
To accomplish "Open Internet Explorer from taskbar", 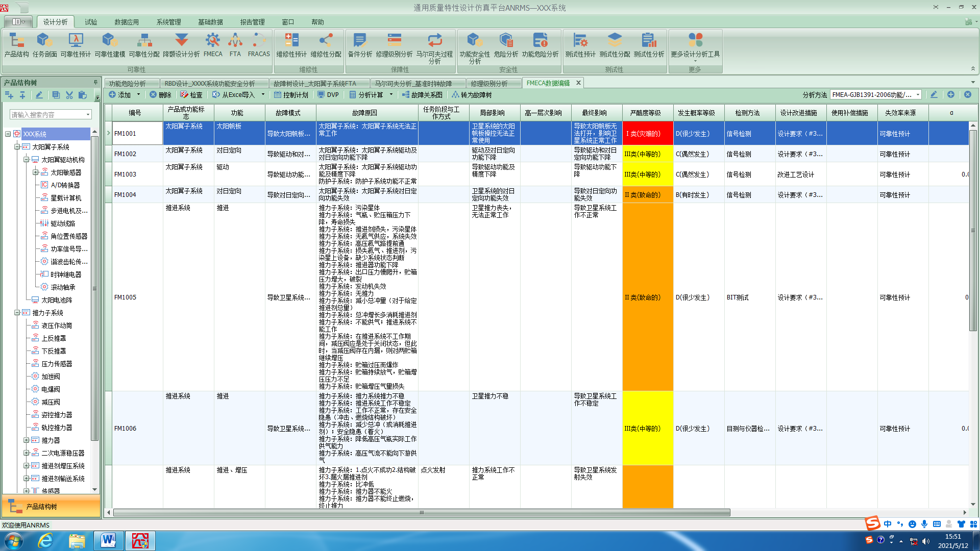I will (45, 541).
